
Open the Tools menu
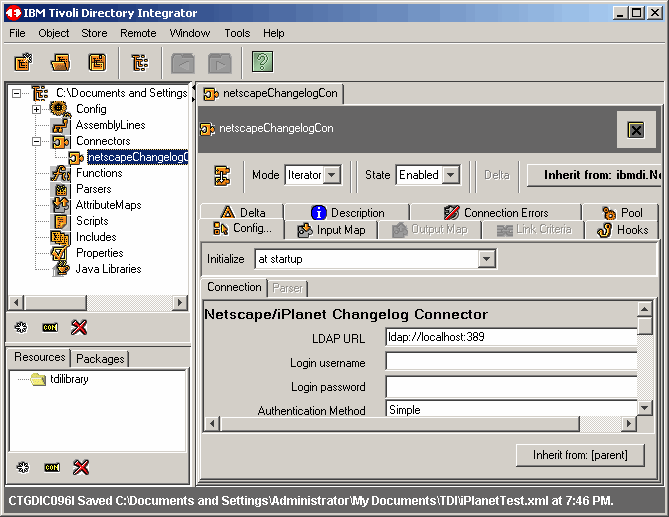(x=237, y=33)
